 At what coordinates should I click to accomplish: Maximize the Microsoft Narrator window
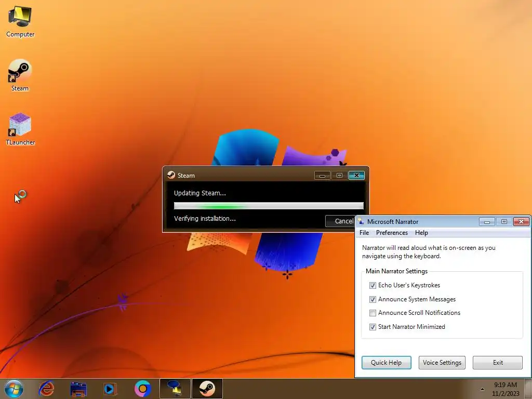[504, 221]
